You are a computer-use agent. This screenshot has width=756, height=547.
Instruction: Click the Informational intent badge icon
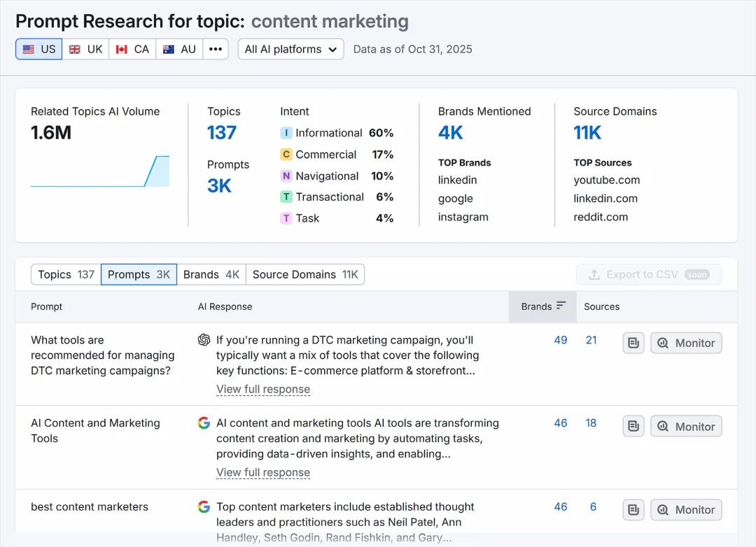tap(286, 133)
